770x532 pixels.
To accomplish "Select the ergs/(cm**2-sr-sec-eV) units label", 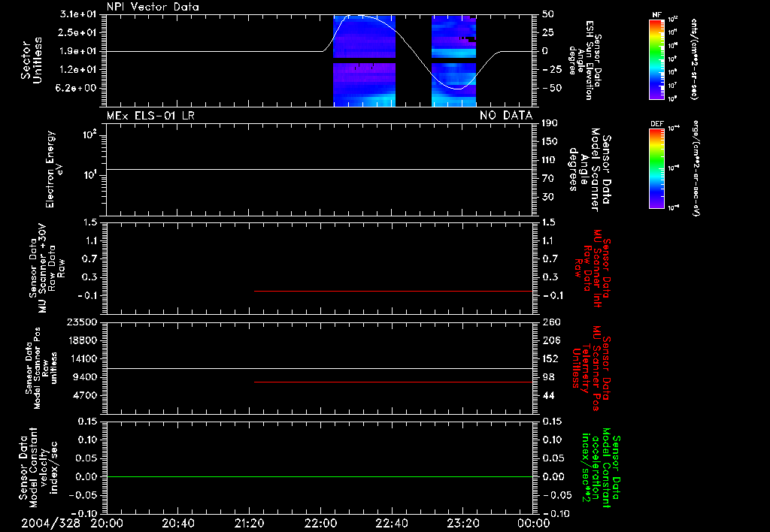I will pos(695,168).
